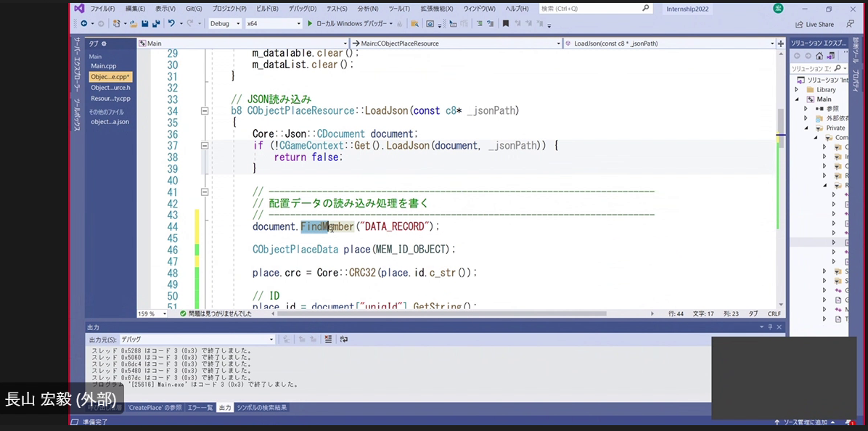Click the Home icon in Solution Explorer

[819, 56]
